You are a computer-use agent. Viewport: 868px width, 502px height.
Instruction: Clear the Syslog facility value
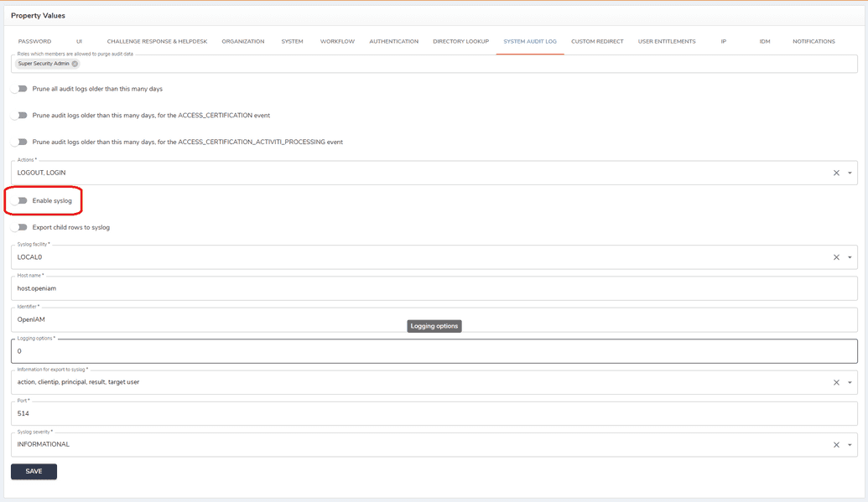[x=836, y=257]
